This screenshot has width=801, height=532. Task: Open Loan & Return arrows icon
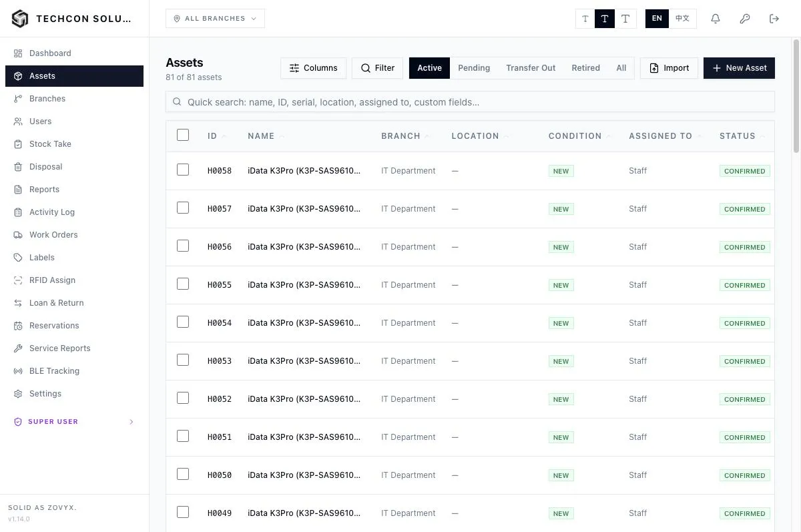tap(18, 303)
